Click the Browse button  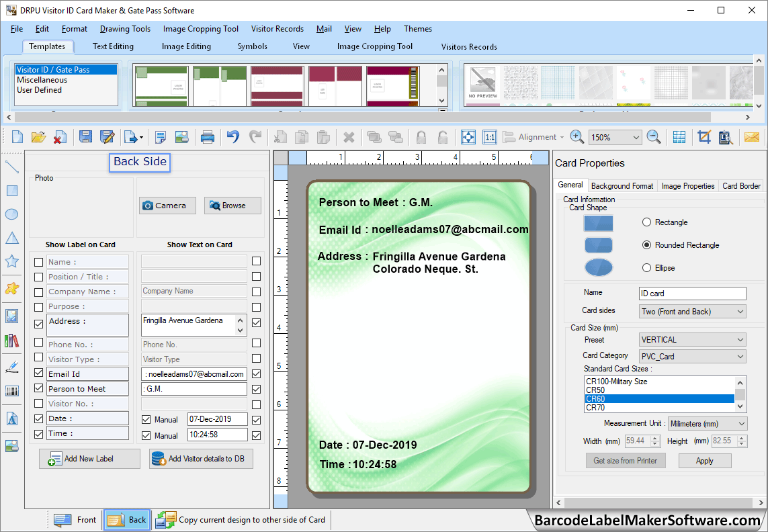(x=232, y=206)
